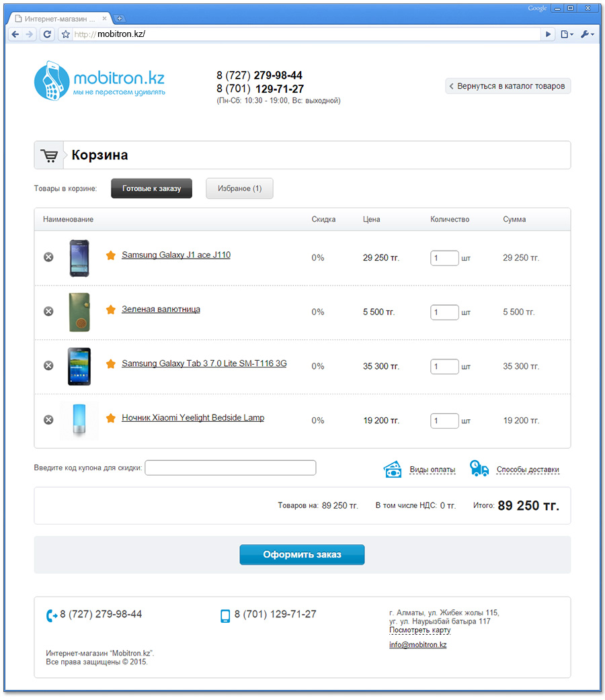
Task: Select the Интернет-магазин browser tab
Action: 61,18
